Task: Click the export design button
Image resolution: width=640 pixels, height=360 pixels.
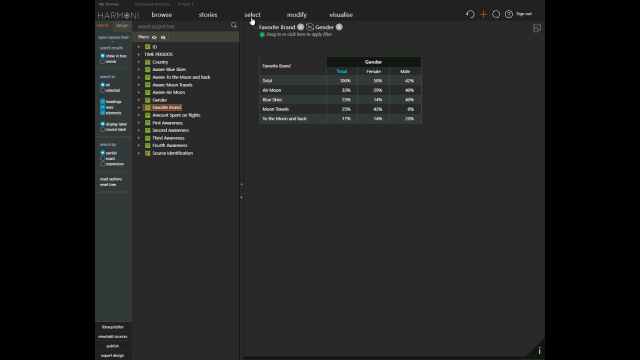Action: [x=113, y=356]
